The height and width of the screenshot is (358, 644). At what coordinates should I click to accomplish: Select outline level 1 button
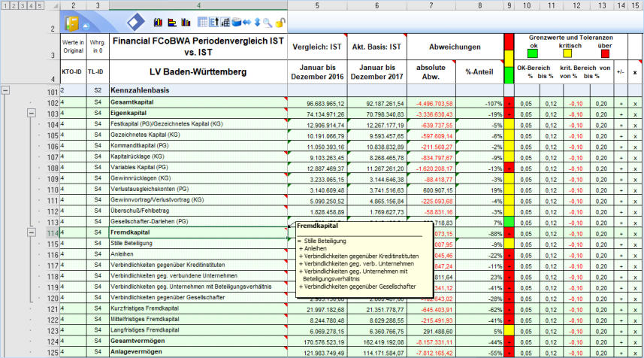[6, 5]
